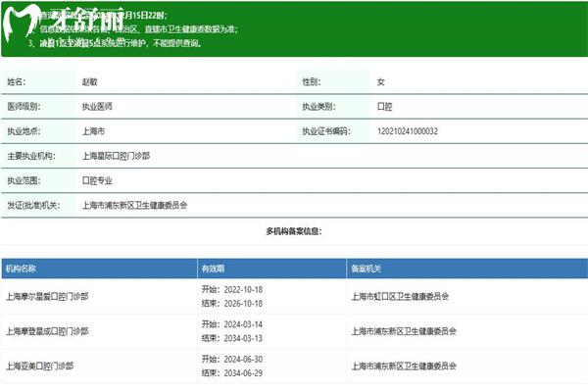The image size is (588, 392).
Task: Click the 发证(批准)机关 field label
Action: (x=33, y=205)
